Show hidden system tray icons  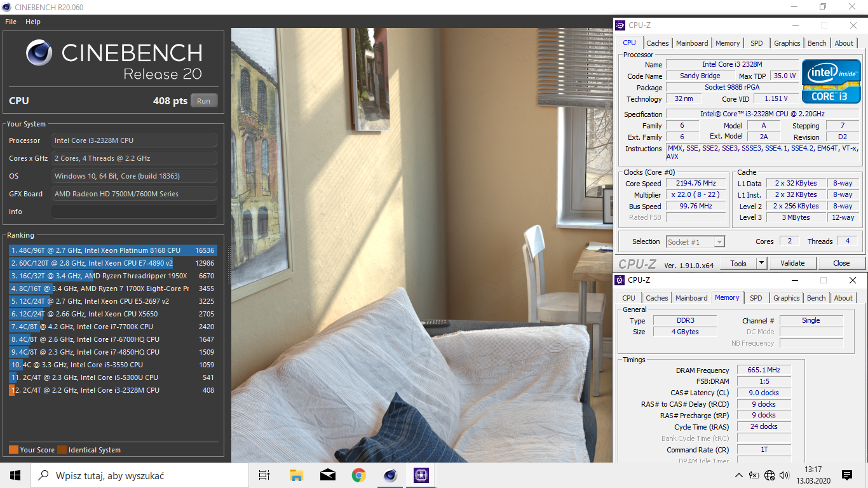pyautogui.click(x=738, y=475)
